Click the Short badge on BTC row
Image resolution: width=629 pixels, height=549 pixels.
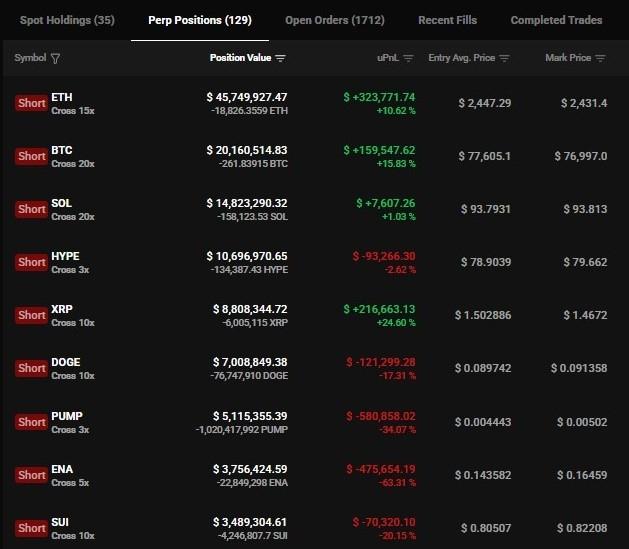click(x=31, y=156)
